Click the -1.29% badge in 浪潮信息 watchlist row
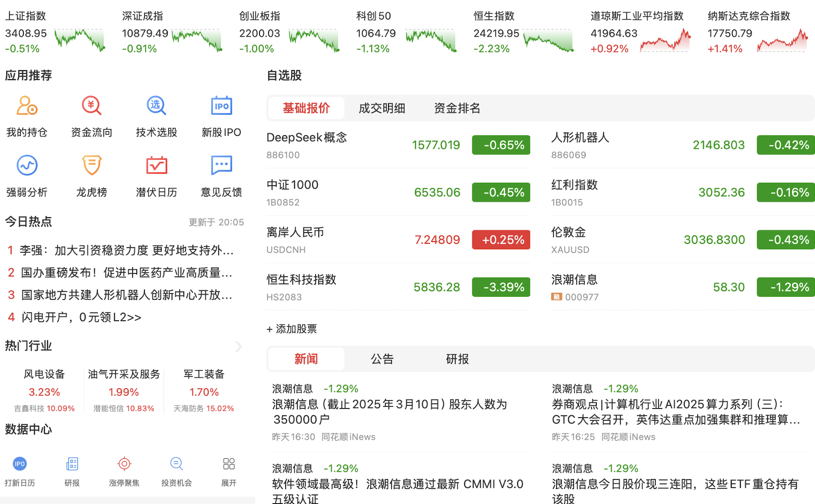The image size is (815, 504). click(x=786, y=287)
